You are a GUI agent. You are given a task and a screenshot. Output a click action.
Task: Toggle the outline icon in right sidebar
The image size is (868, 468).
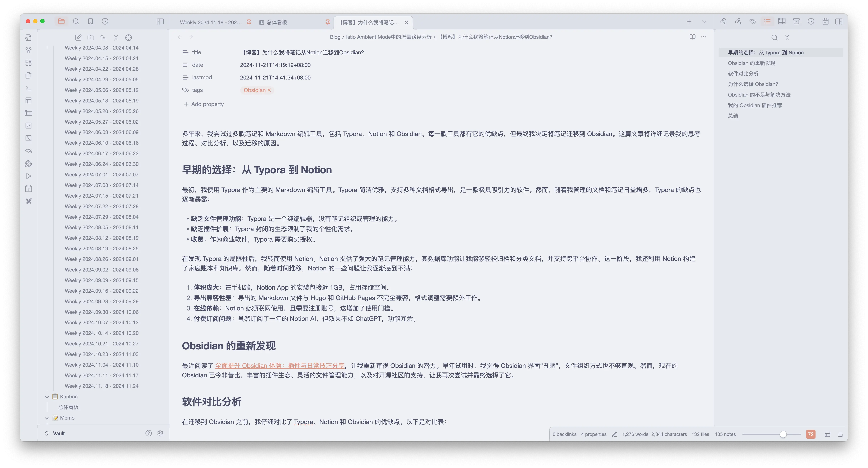(x=767, y=22)
